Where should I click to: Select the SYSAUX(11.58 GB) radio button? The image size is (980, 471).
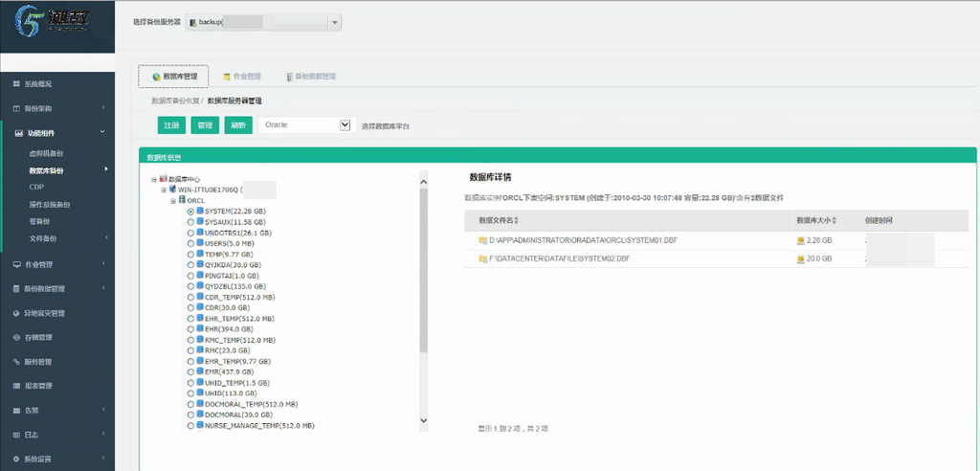190,222
